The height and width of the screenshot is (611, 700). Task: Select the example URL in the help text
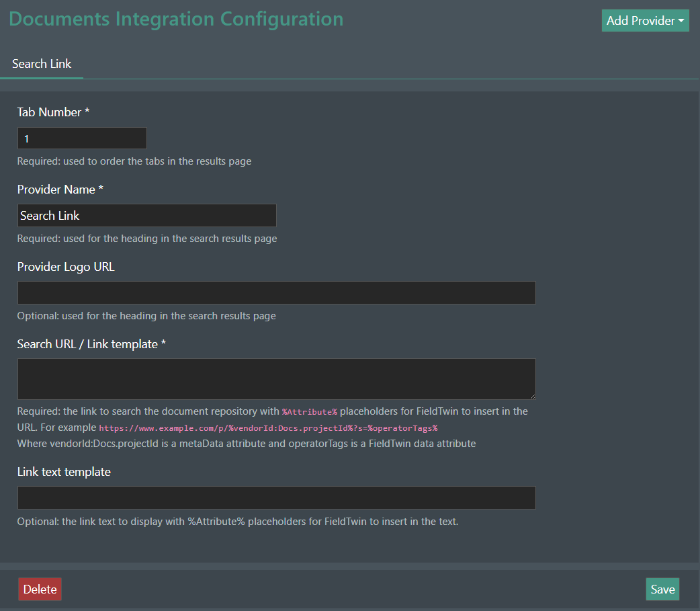269,427
